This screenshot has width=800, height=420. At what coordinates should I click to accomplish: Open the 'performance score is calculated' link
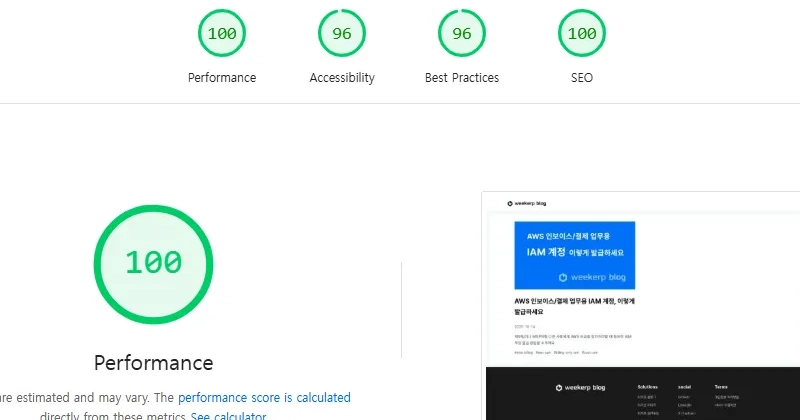264,398
